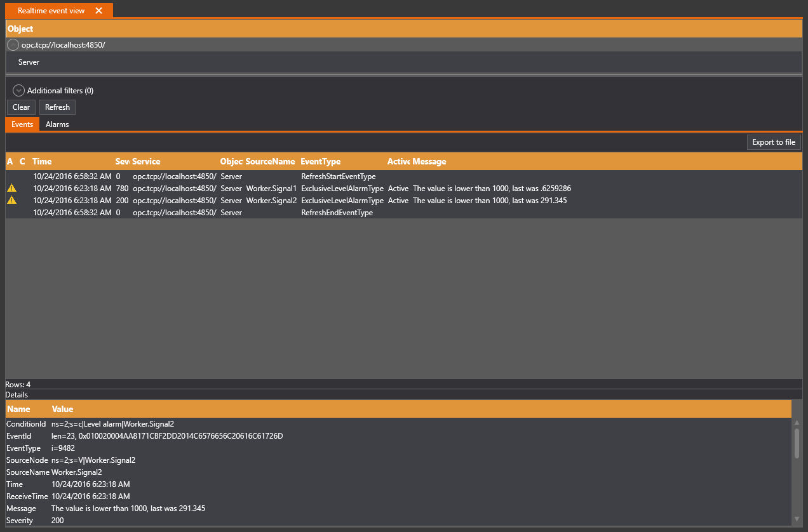Image resolution: width=808 pixels, height=532 pixels.
Task: Click warning icon on Worker.Signal2 alarm row
Action: [11, 201]
